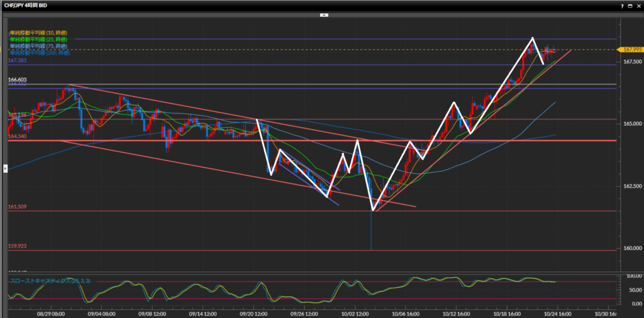
Task: Click the 167.383 horizontal line label
Action: (17, 60)
